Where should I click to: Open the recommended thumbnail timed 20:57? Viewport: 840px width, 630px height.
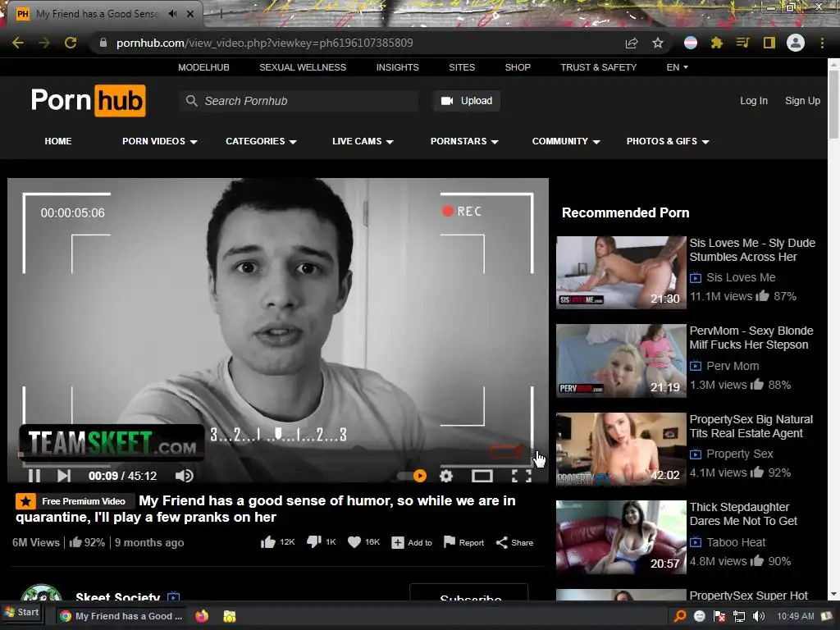621,537
